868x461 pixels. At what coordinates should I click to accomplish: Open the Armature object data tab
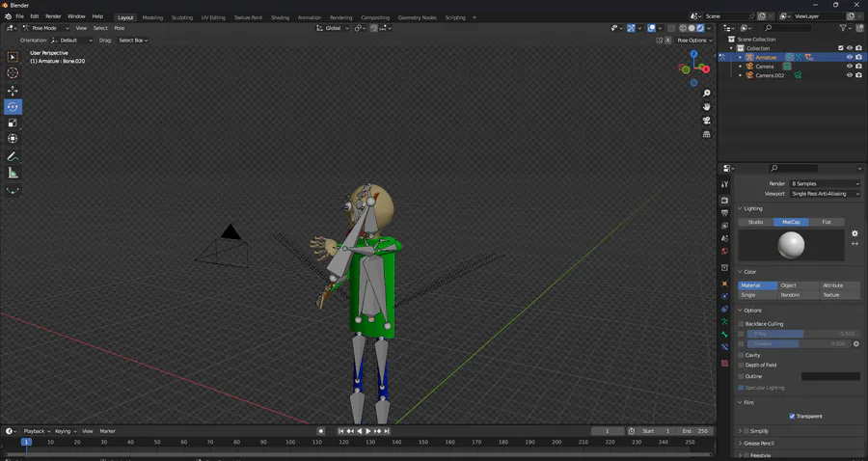[724, 321]
